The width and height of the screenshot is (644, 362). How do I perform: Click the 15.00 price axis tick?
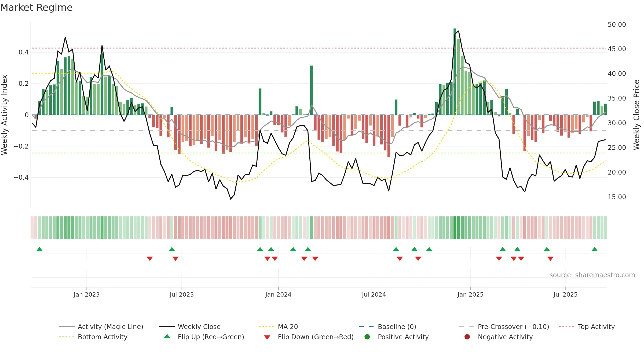pyautogui.click(x=617, y=197)
